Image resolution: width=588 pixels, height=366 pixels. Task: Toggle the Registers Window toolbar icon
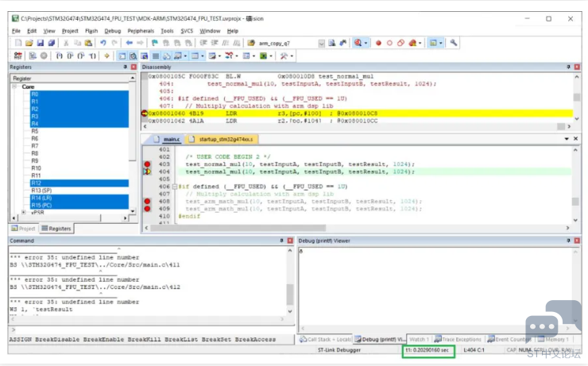tap(155, 56)
